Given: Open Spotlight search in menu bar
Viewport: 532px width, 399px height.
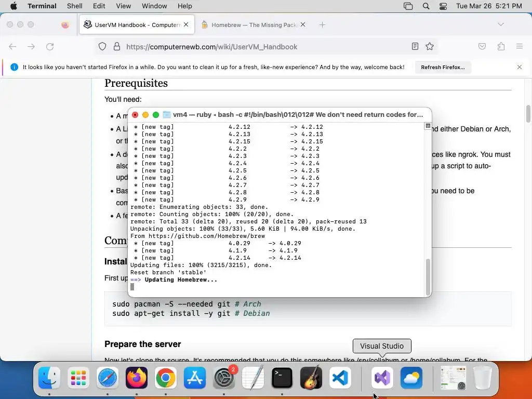Looking at the screenshot, I should point(426,6).
